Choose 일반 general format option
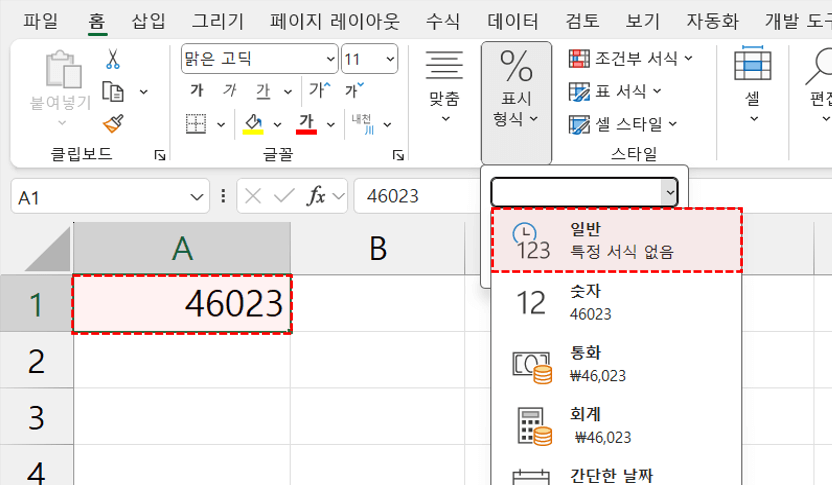Image resolution: width=832 pixels, height=485 pixels. 616,240
